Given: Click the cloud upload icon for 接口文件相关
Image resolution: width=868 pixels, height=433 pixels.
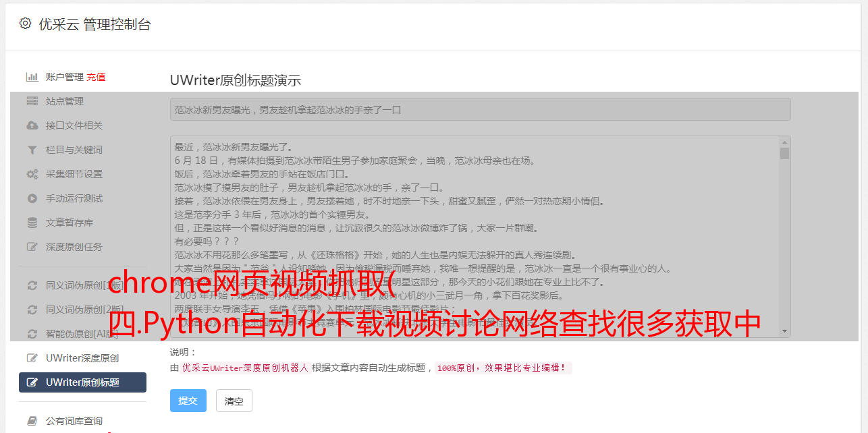Looking at the screenshot, I should pos(32,125).
